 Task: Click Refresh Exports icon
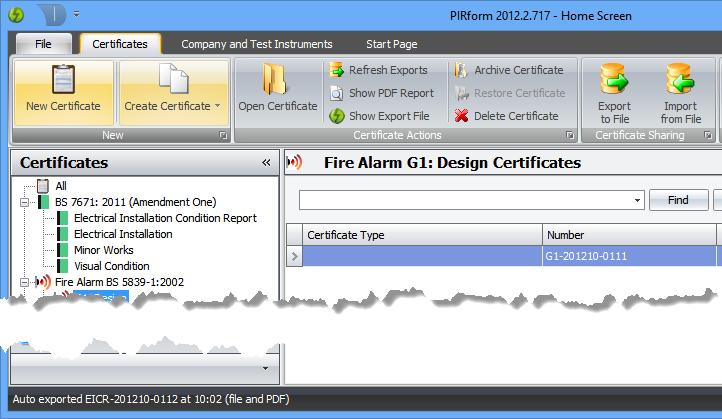[338, 70]
